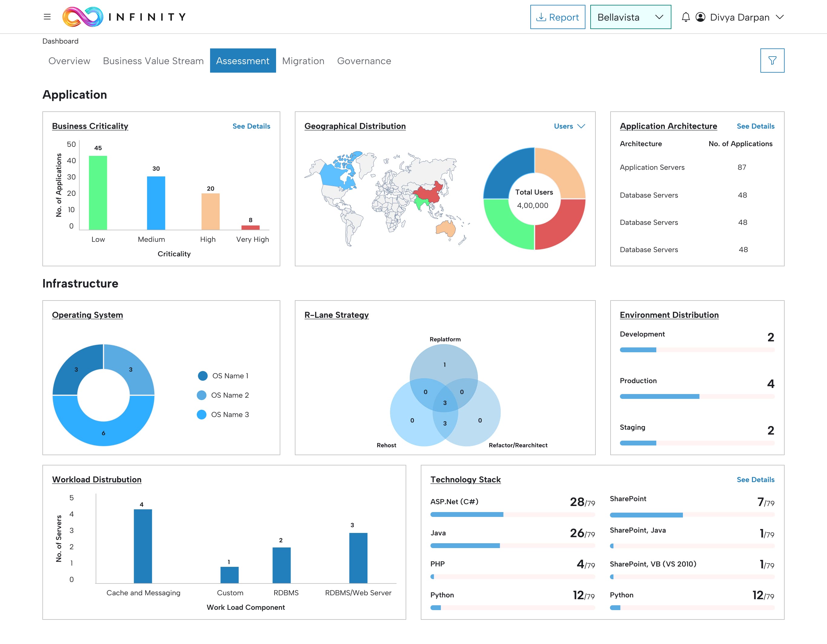Click the Production progress bar
This screenshot has width=827, height=644.
(697, 396)
